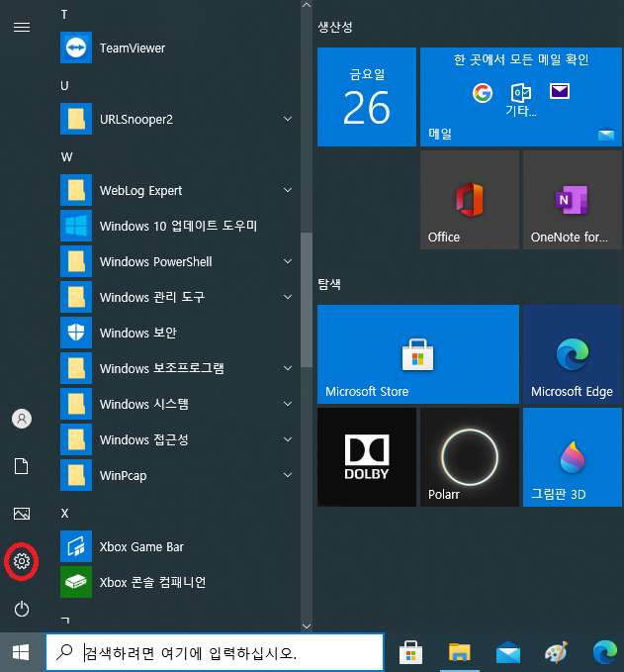Open Windows 10 업데이트 도우미 app
The width and height of the screenshot is (624, 672).
coord(176,226)
